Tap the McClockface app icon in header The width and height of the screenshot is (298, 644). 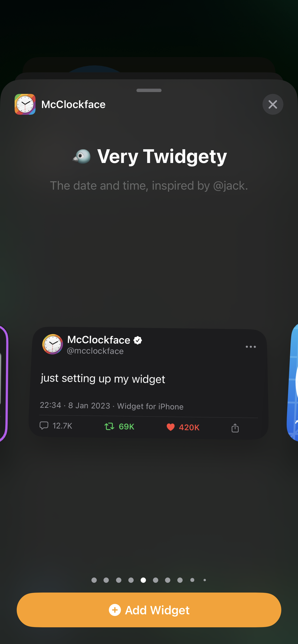(x=25, y=104)
